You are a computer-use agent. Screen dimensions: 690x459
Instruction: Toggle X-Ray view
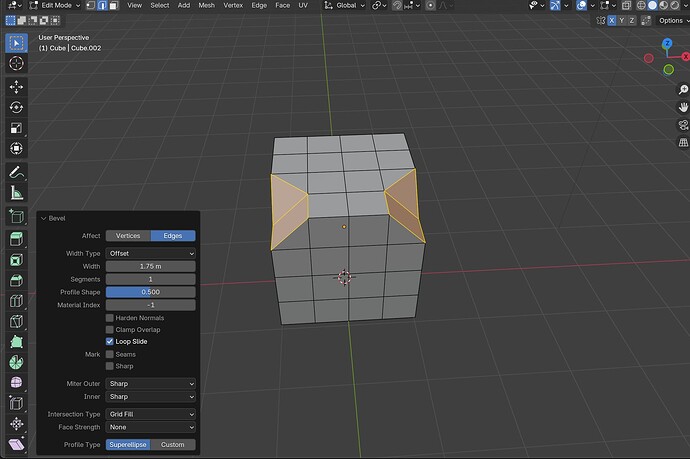pos(627,5)
